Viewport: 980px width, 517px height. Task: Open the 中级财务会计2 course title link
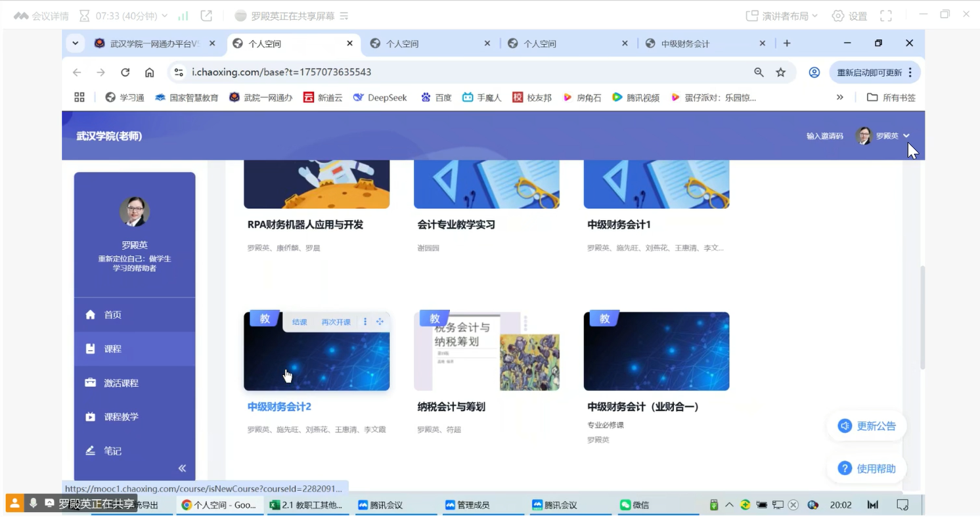point(279,407)
